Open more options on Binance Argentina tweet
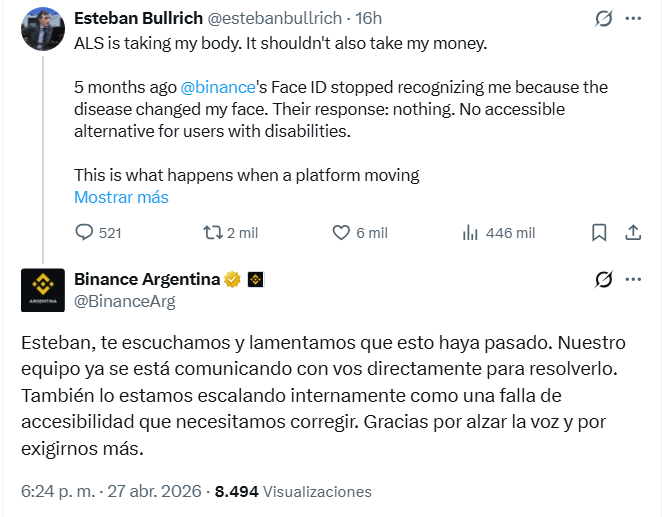 click(633, 280)
